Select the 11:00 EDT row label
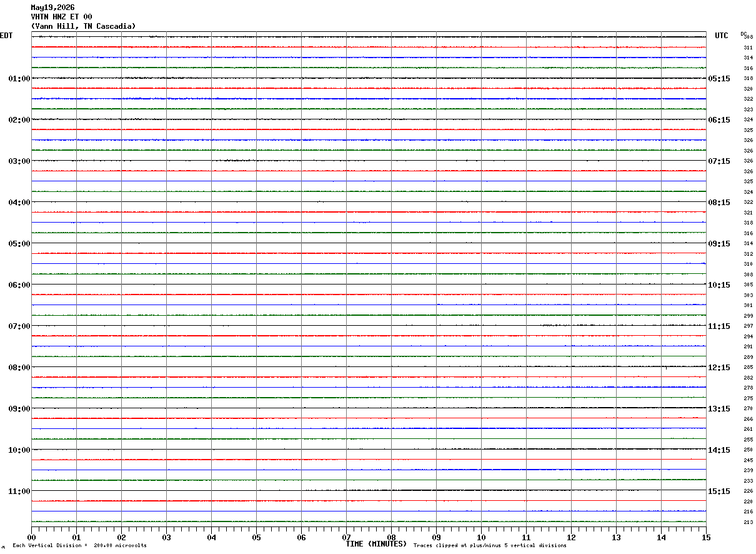756x554 pixels. (x=19, y=491)
